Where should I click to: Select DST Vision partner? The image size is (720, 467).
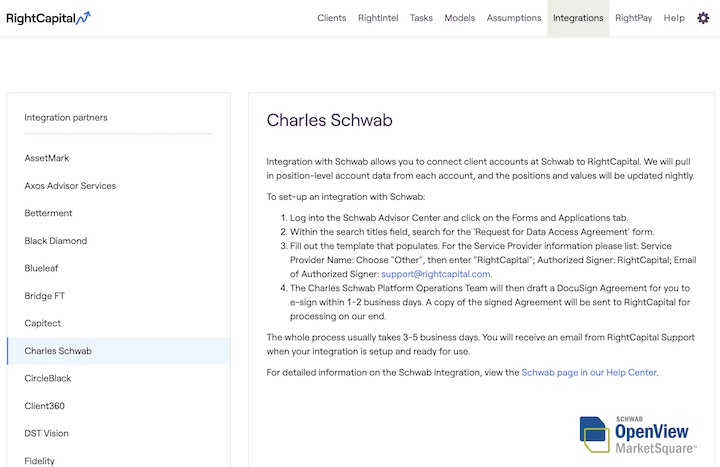tap(119, 433)
